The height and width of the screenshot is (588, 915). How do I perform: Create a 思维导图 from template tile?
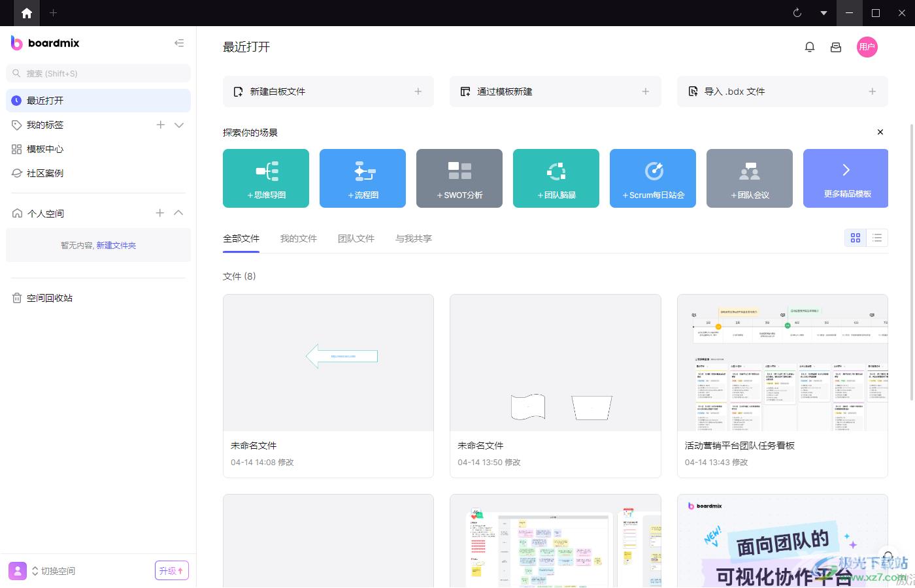coord(266,178)
